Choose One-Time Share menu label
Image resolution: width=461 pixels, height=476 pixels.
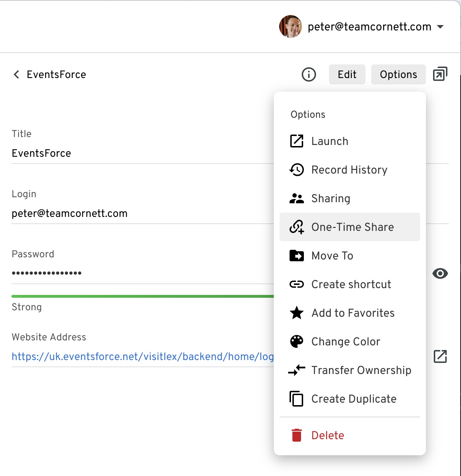[x=353, y=227]
